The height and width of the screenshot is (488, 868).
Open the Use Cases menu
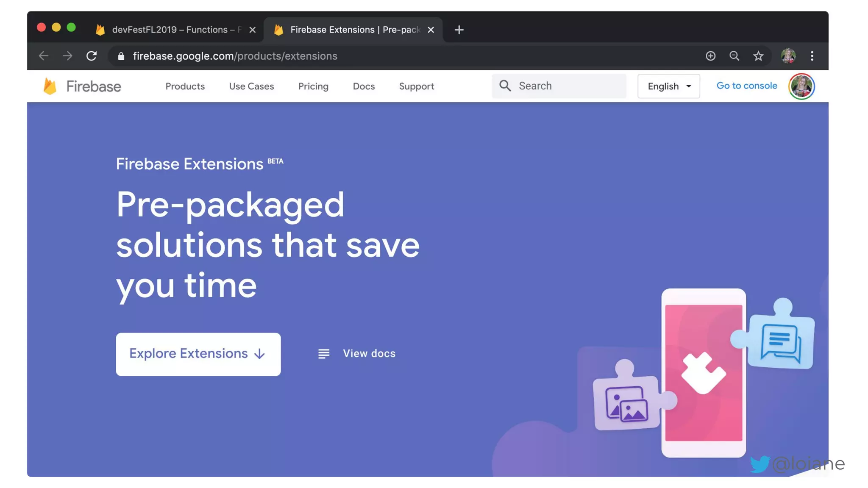point(251,86)
